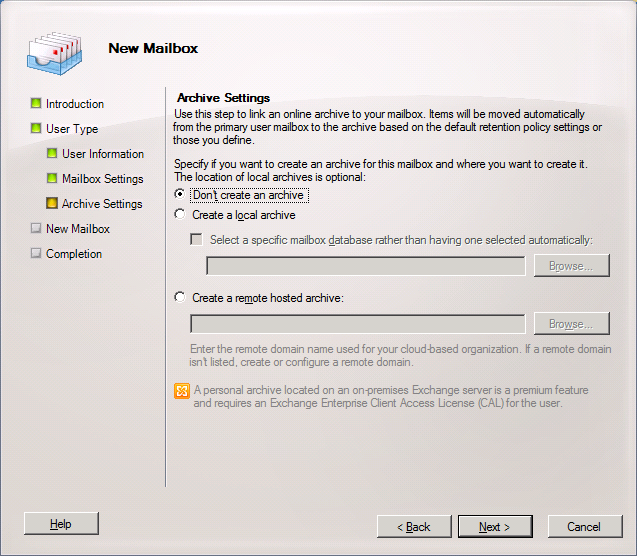Open Help for this wizard
This screenshot has width=637, height=556.
61,524
